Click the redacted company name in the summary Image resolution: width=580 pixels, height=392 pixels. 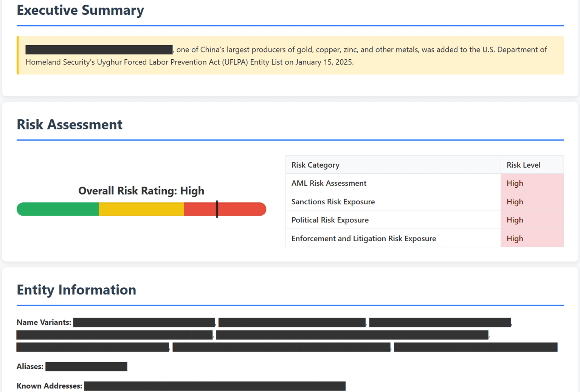[99, 49]
